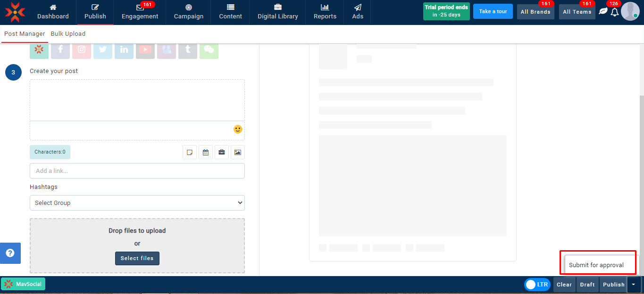
Task: Collapse the Publish options dropdown arrow
Action: 634,285
